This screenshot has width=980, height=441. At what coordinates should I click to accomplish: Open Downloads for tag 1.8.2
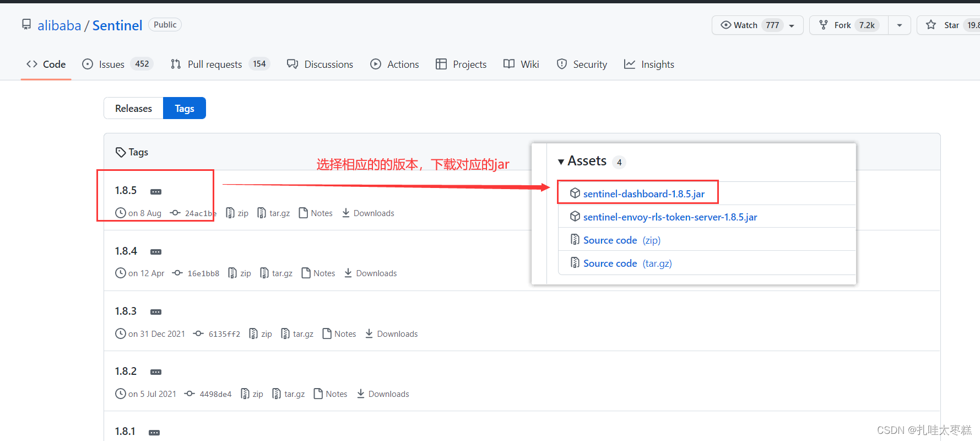pos(383,394)
